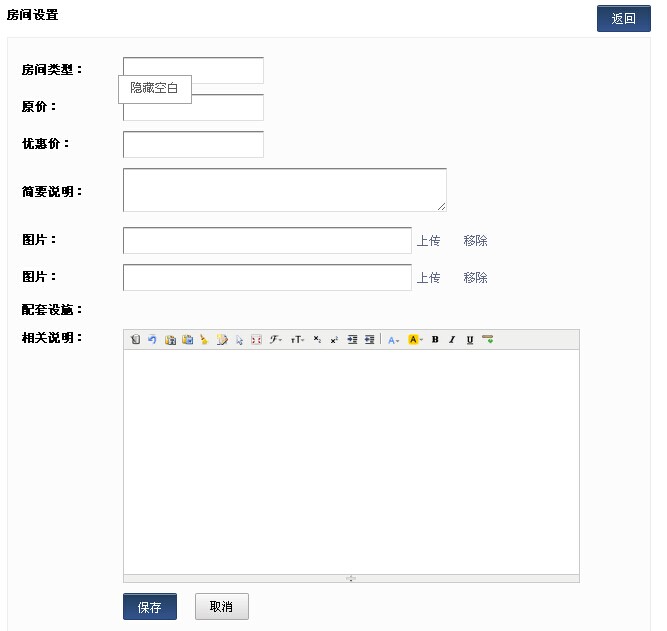
Task: Toggle italic formatting in editor
Action: 452,340
